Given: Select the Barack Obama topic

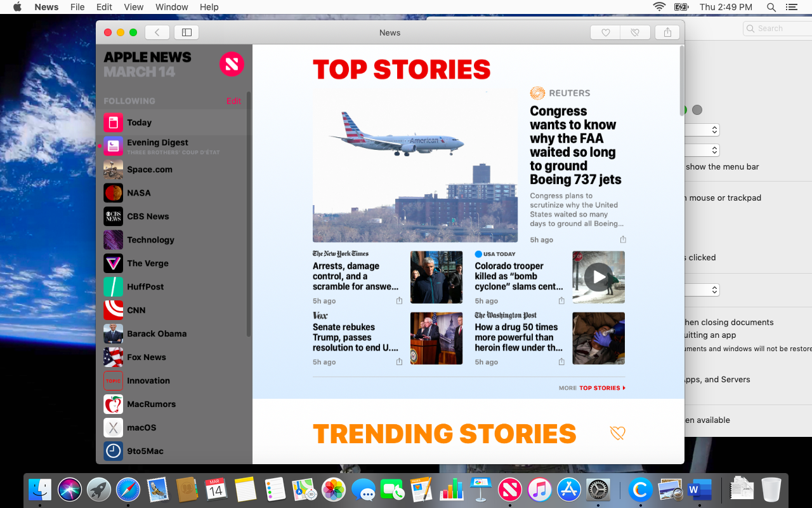Looking at the screenshot, I should coord(174,334).
